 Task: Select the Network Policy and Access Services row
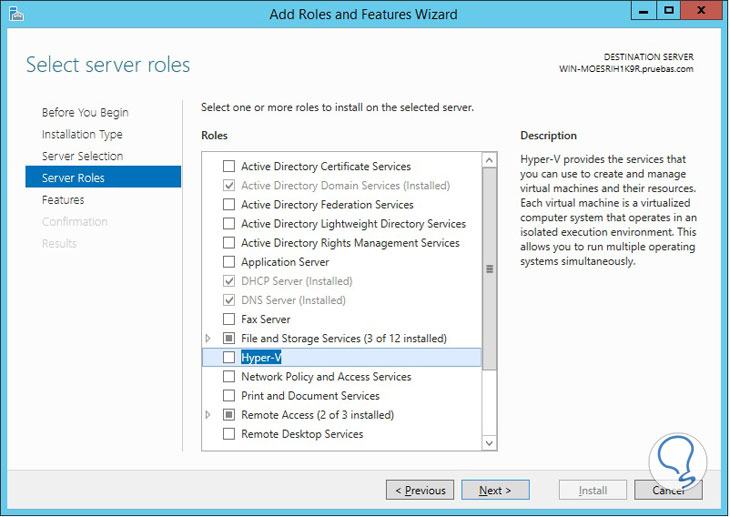[326, 377]
